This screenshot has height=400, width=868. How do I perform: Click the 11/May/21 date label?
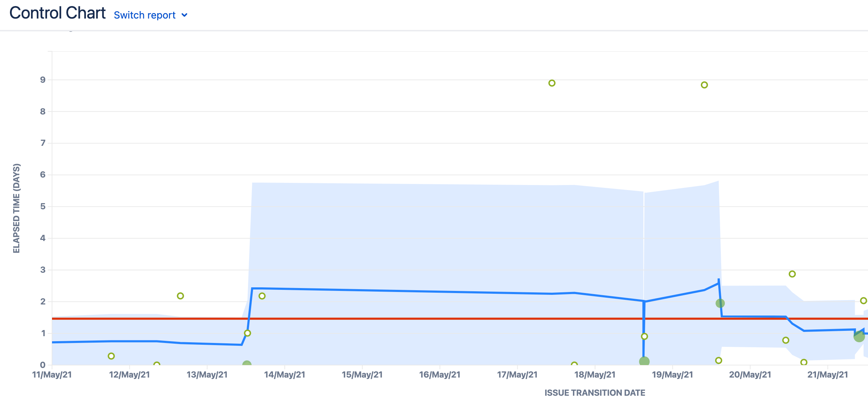(x=52, y=375)
